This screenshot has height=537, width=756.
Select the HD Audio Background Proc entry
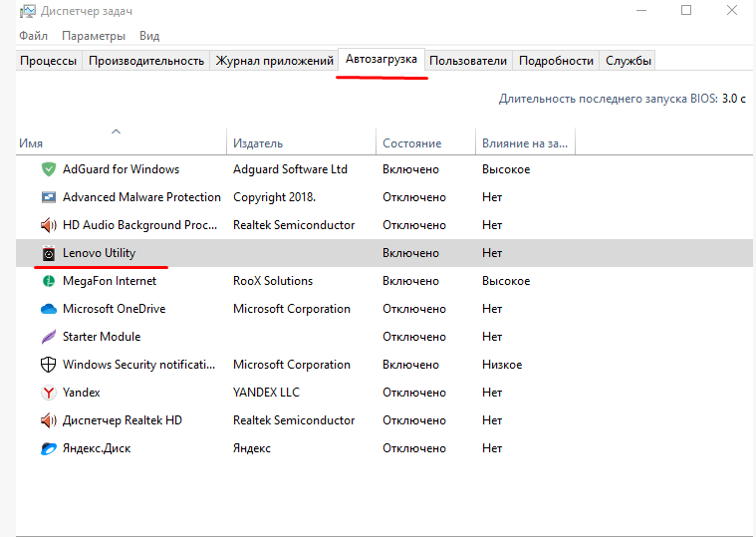pyautogui.click(x=139, y=225)
